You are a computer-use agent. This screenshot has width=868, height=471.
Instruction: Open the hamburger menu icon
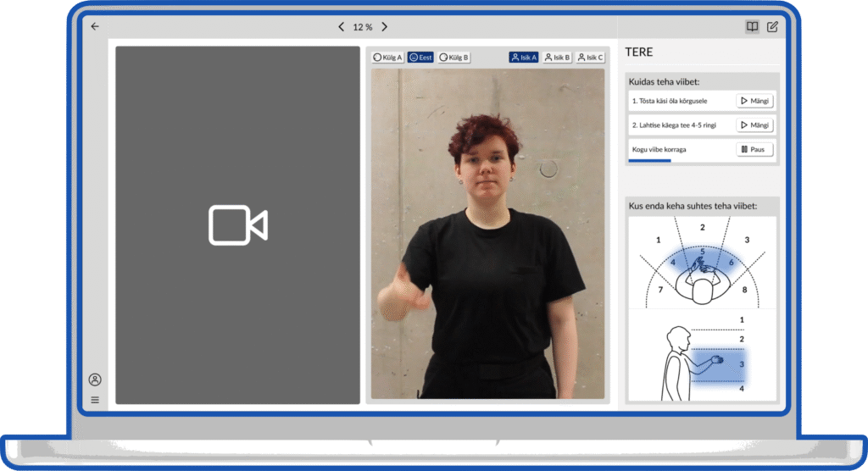(95, 400)
